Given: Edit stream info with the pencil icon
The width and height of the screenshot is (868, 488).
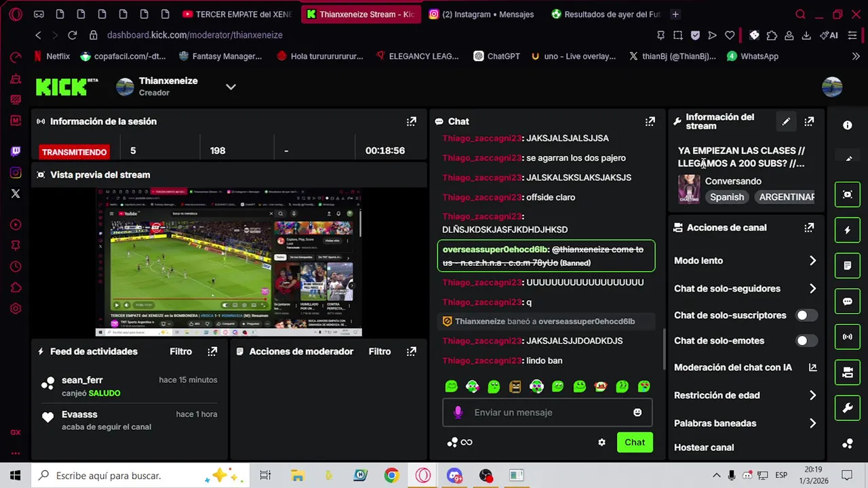Looking at the screenshot, I should [x=786, y=122].
